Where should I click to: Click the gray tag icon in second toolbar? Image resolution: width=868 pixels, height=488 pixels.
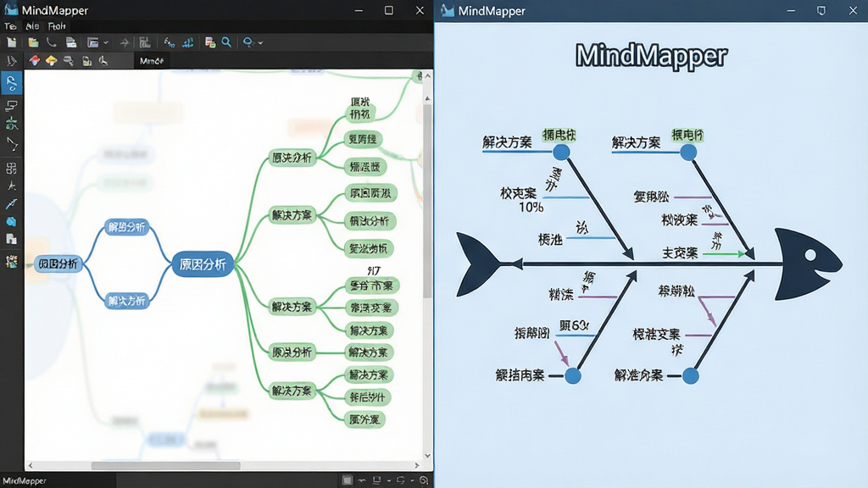[69, 61]
